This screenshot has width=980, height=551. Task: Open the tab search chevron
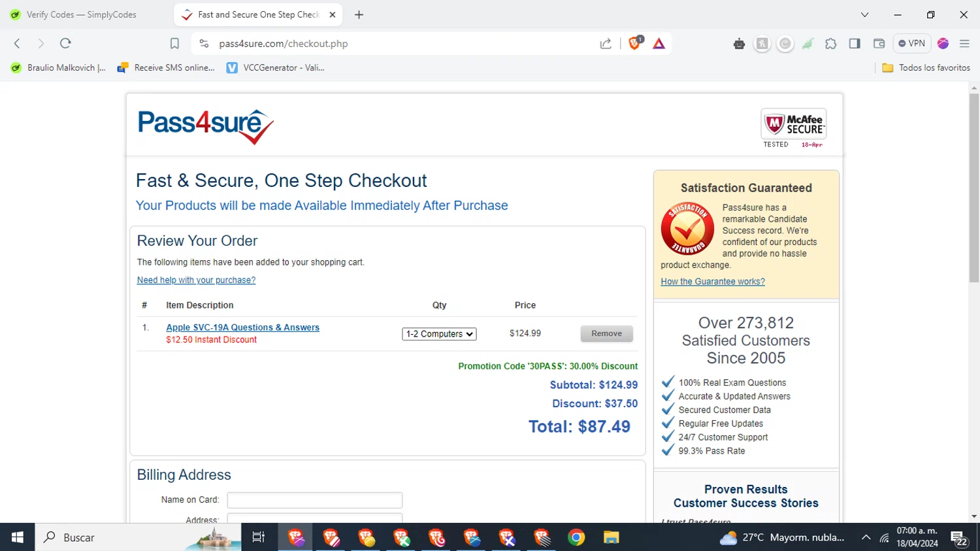tap(864, 14)
